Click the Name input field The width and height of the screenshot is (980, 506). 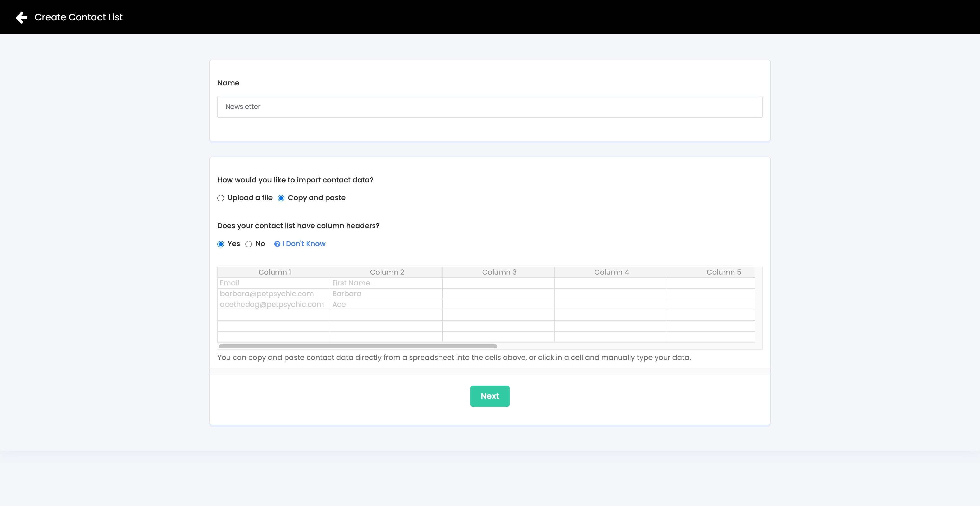click(x=489, y=107)
